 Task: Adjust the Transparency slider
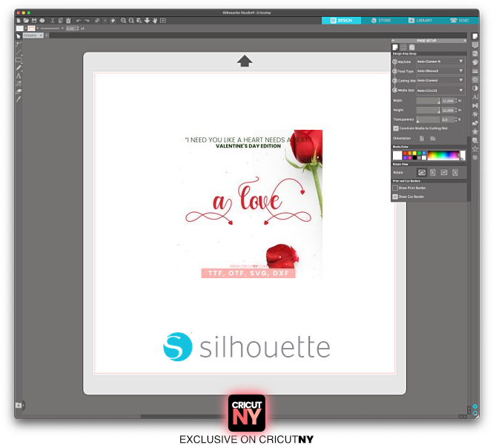click(x=429, y=119)
